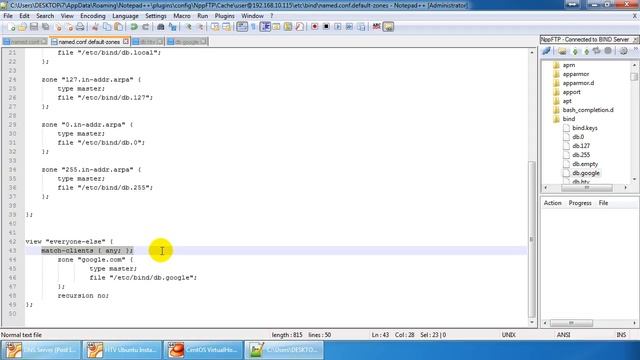The width and height of the screenshot is (640, 360).
Task: Save the current file via toolbar
Action: pyautogui.click(x=34, y=27)
